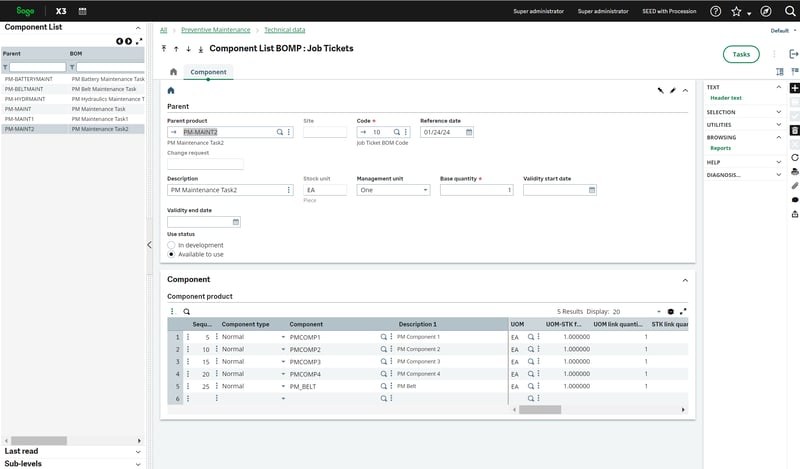Image resolution: width=800 pixels, height=469 pixels.
Task: Click the calendar icon beside X3
Action: pos(82,11)
